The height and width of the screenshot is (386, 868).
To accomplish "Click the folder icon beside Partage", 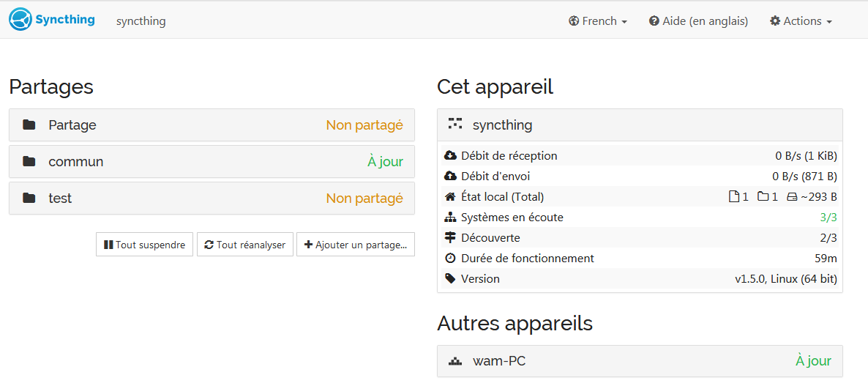I will coord(29,125).
